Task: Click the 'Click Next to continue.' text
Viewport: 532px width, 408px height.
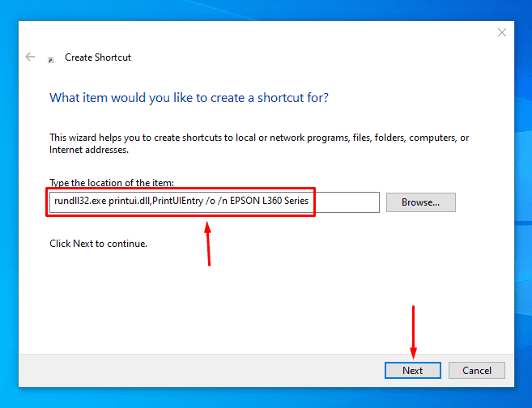Action: (x=99, y=243)
